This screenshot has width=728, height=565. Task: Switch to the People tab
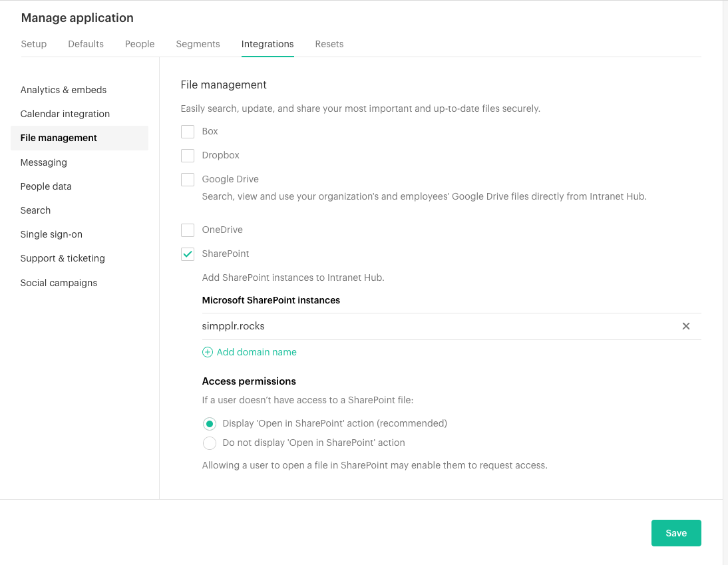(x=139, y=44)
